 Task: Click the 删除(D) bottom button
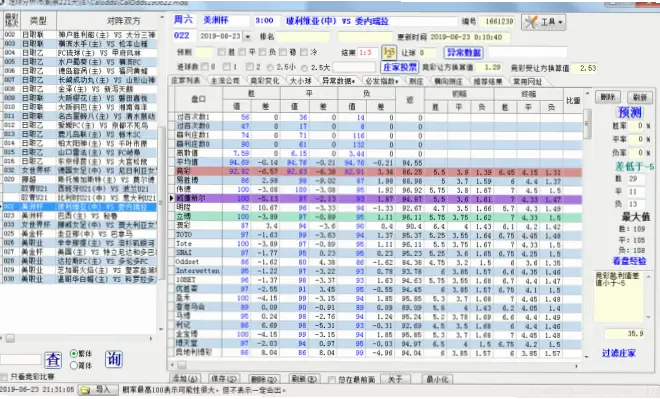tap(264, 379)
